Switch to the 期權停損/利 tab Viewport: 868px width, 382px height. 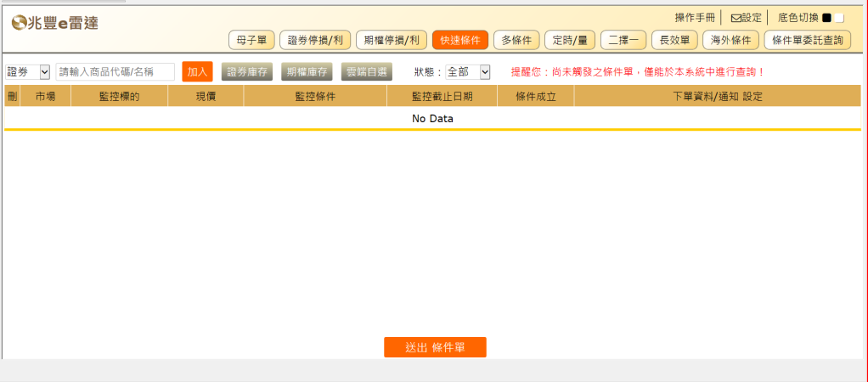[392, 41]
